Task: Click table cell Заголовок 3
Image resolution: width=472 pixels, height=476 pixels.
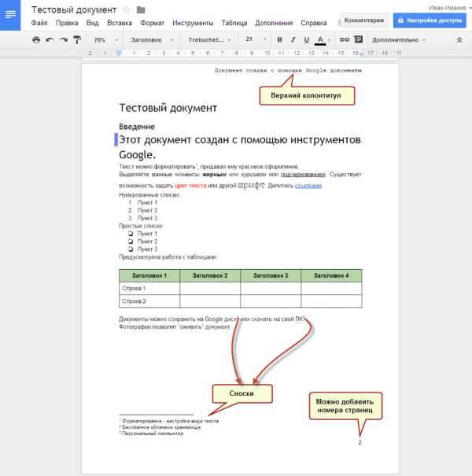Action: pyautogui.click(x=271, y=275)
